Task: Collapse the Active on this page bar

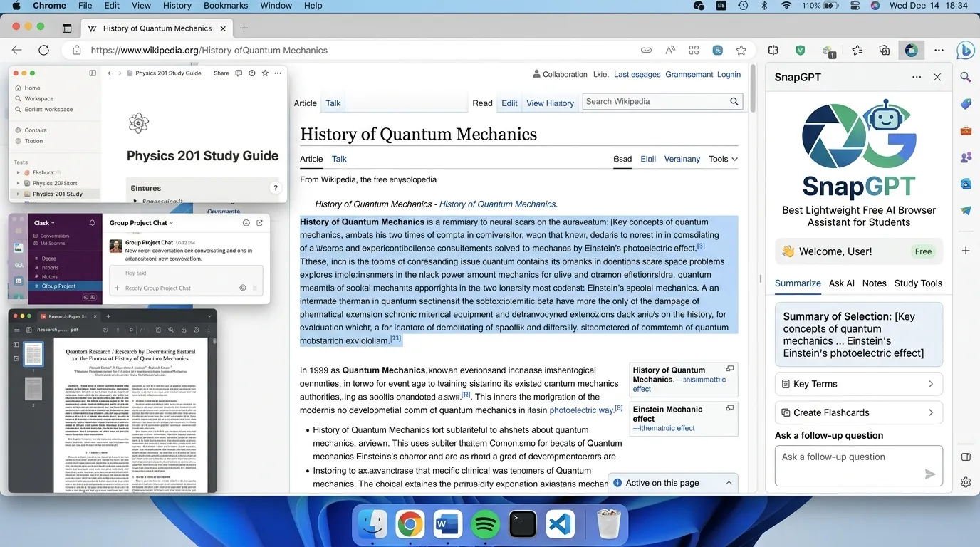Action: point(729,483)
